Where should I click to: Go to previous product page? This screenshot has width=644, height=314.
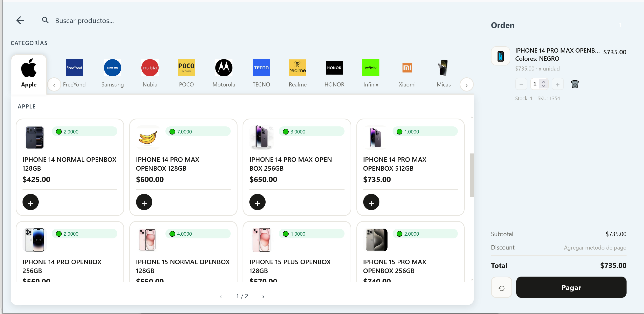(221, 297)
